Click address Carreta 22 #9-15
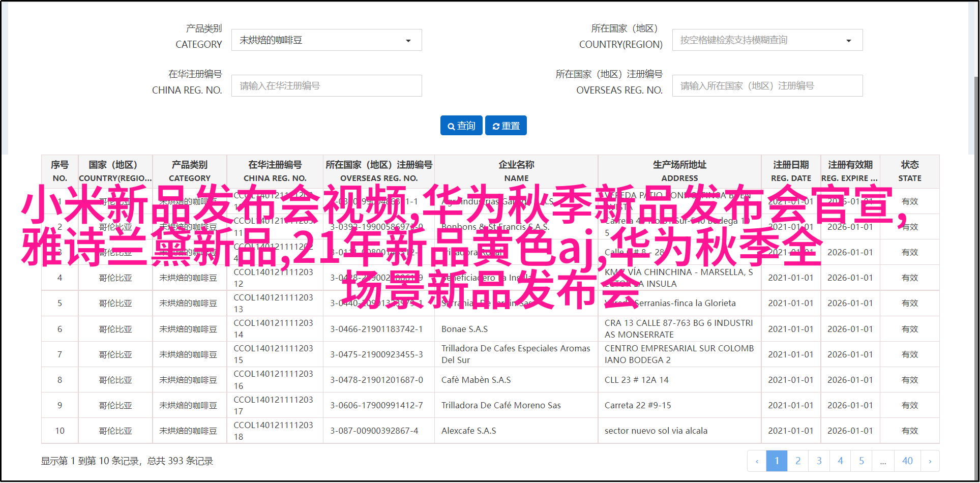980x483 pixels. pos(638,405)
